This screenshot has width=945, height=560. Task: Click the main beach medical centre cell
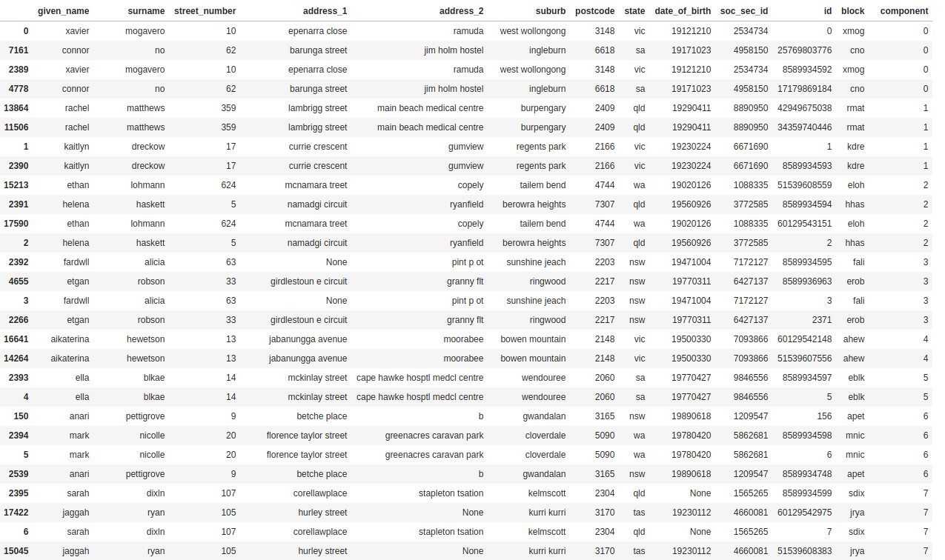pos(431,107)
